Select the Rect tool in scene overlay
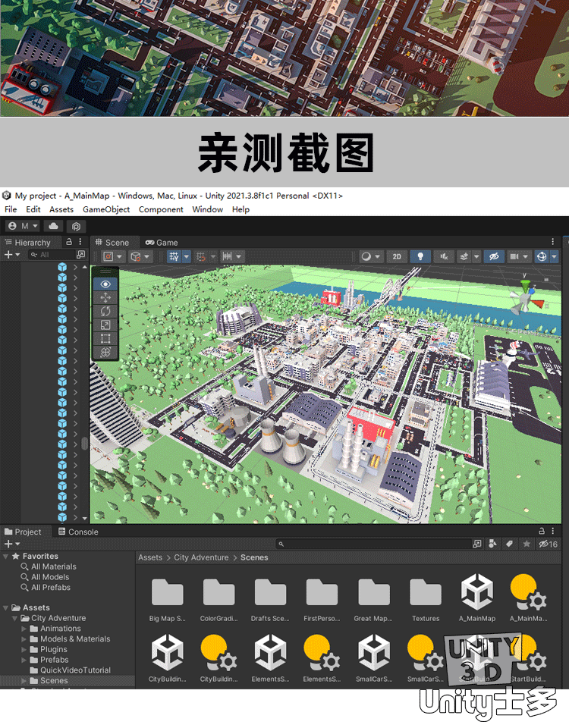Screen dimensions: 569x728 coord(105,339)
